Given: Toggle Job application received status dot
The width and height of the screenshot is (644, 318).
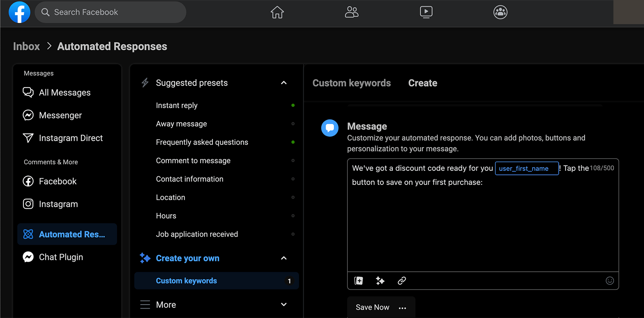Looking at the screenshot, I should (293, 234).
